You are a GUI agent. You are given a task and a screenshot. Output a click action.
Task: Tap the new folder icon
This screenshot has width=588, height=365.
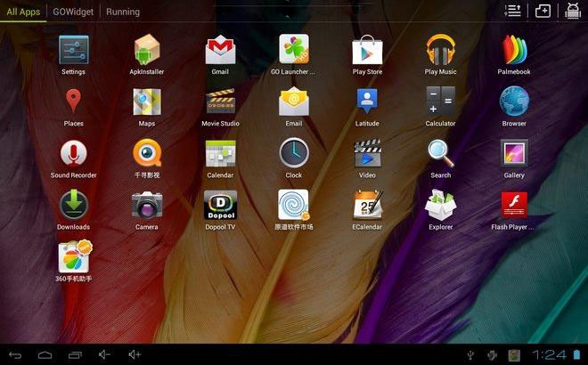543,11
